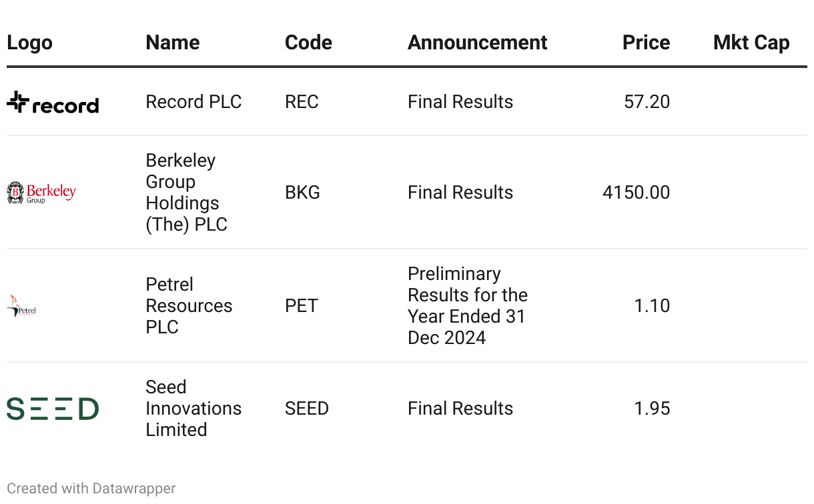814x504 pixels.
Task: Click the Berkeley Group logo
Action: coord(41,193)
